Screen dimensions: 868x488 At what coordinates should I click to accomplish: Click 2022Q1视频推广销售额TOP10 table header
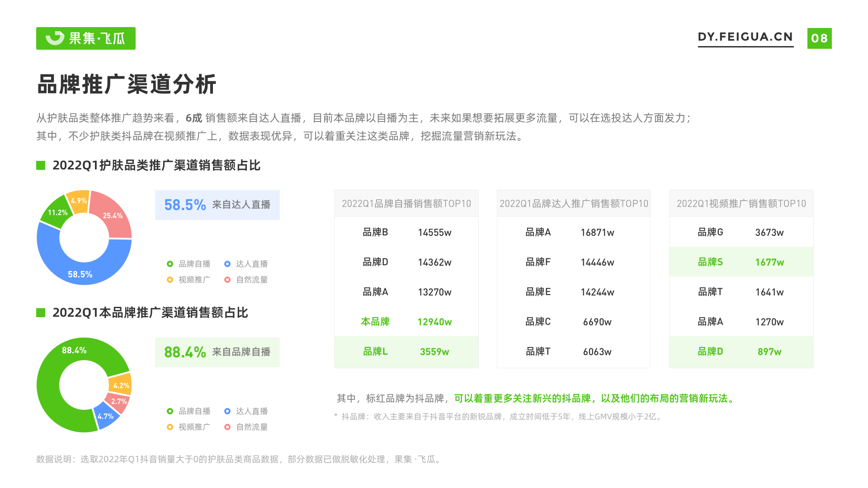click(741, 204)
